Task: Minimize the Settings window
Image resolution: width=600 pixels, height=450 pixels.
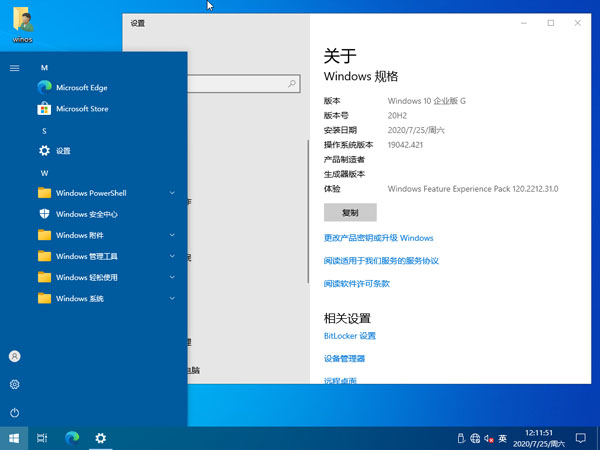Action: 524,23
